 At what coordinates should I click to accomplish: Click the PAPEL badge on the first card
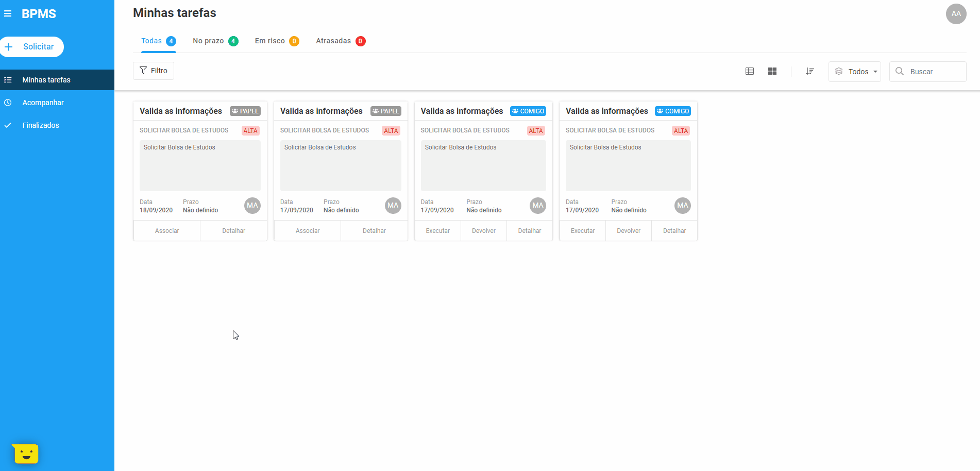(x=245, y=111)
